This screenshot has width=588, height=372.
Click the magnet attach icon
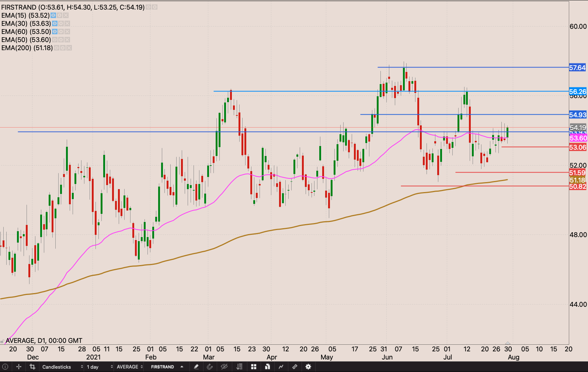210,367
